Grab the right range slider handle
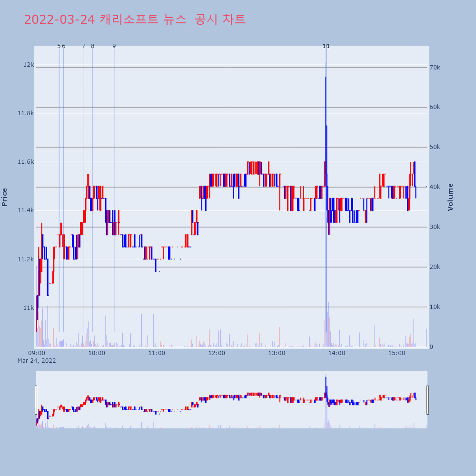 click(428, 400)
